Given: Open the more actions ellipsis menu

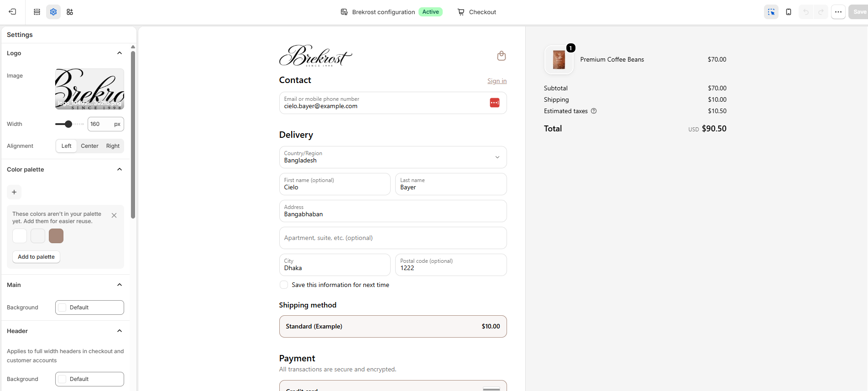Looking at the screenshot, I should point(838,12).
